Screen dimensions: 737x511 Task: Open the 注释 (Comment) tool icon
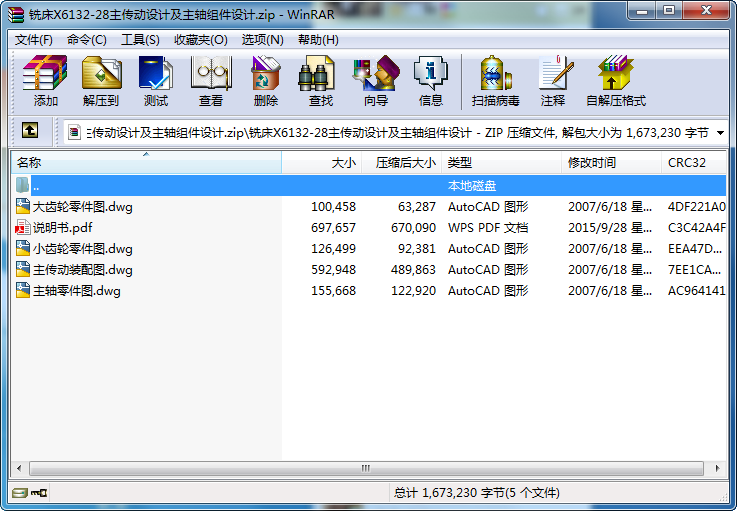coord(552,80)
